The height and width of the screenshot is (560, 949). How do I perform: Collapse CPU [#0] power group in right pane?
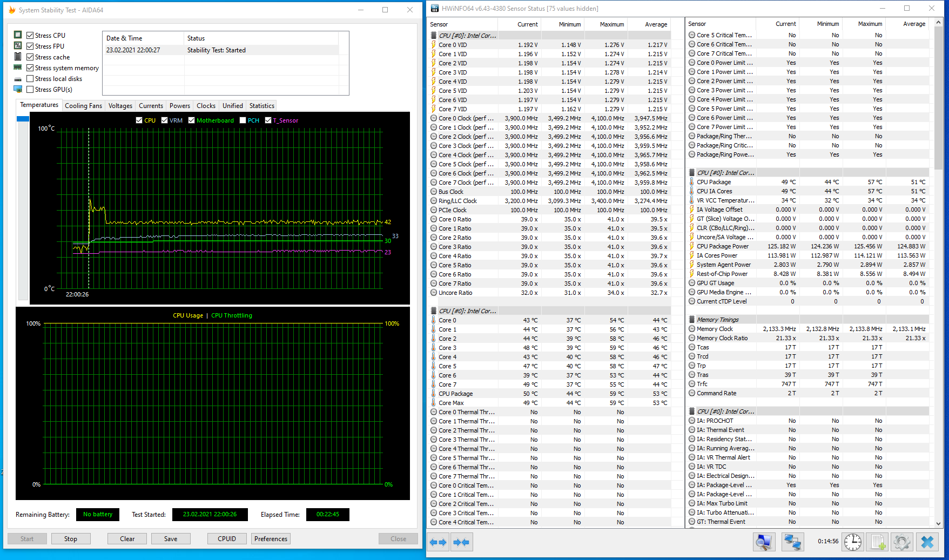click(x=808, y=173)
